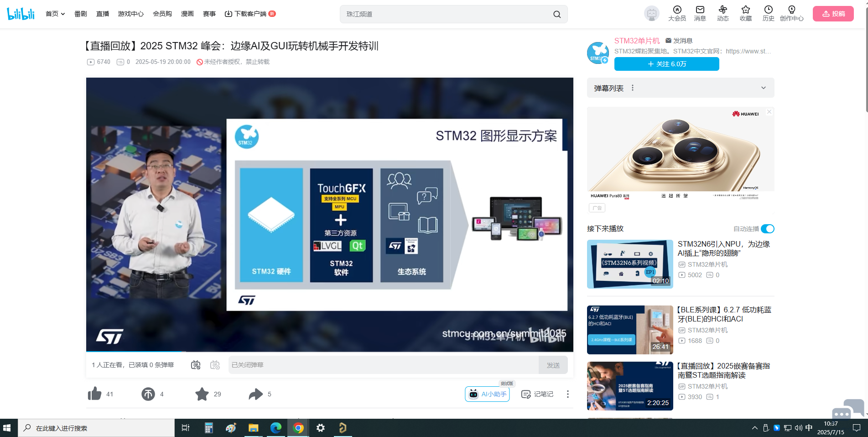Open the AI小助手 button

pyautogui.click(x=487, y=394)
